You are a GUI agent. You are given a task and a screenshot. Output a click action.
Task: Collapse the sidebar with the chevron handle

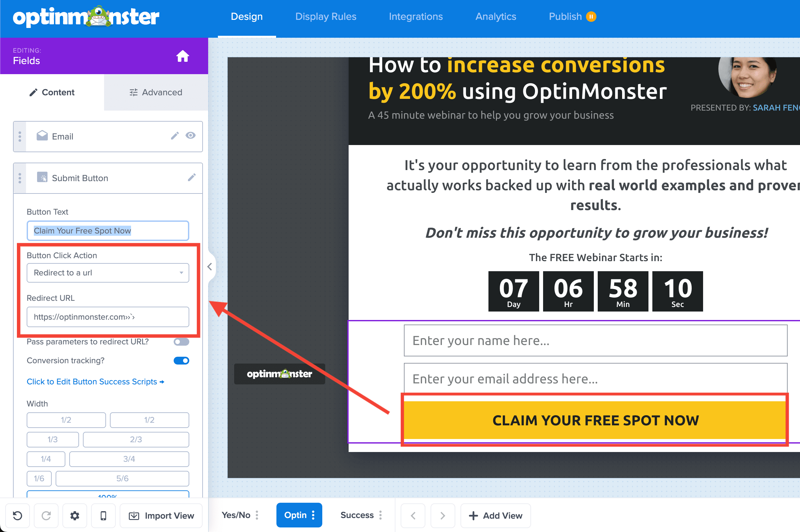point(210,267)
